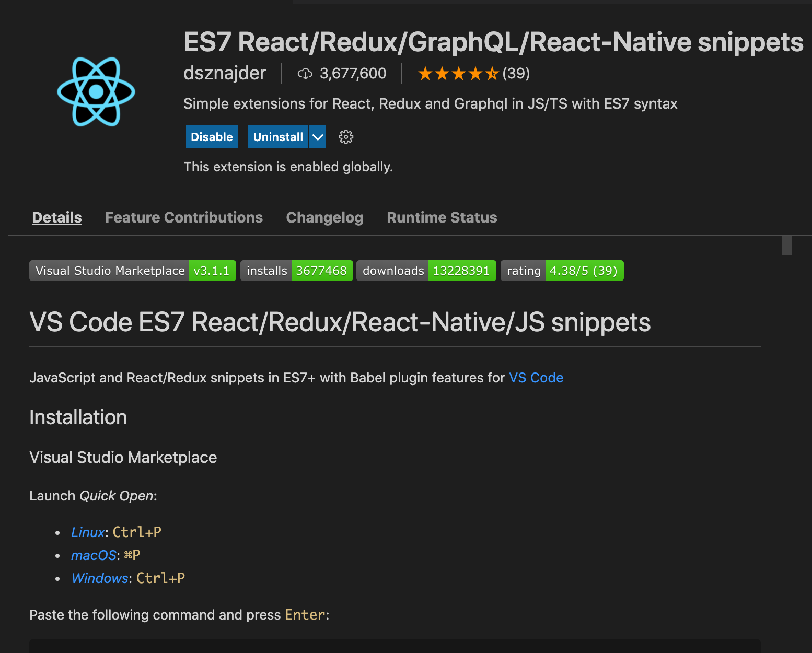
Task: Open the Linux link
Action: (x=88, y=532)
